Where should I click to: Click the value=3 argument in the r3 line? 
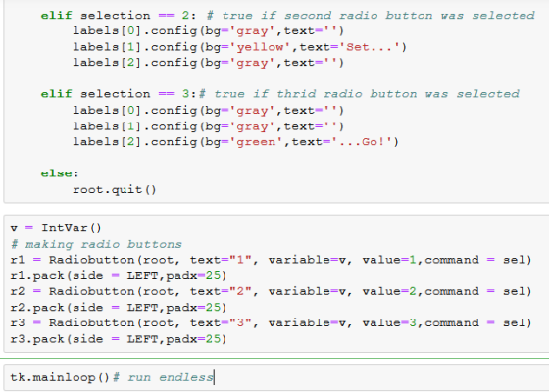[x=389, y=322]
